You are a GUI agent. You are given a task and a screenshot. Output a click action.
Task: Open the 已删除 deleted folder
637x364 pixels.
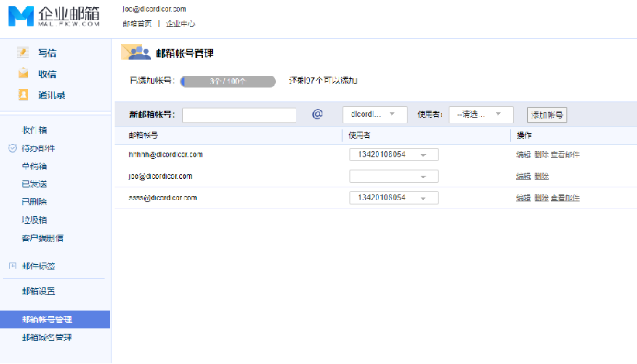(x=35, y=201)
